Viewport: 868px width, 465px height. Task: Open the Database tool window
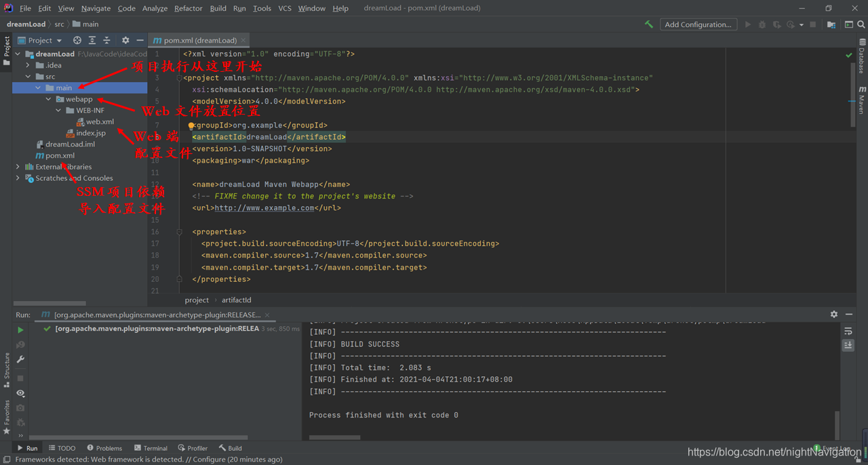(x=861, y=57)
